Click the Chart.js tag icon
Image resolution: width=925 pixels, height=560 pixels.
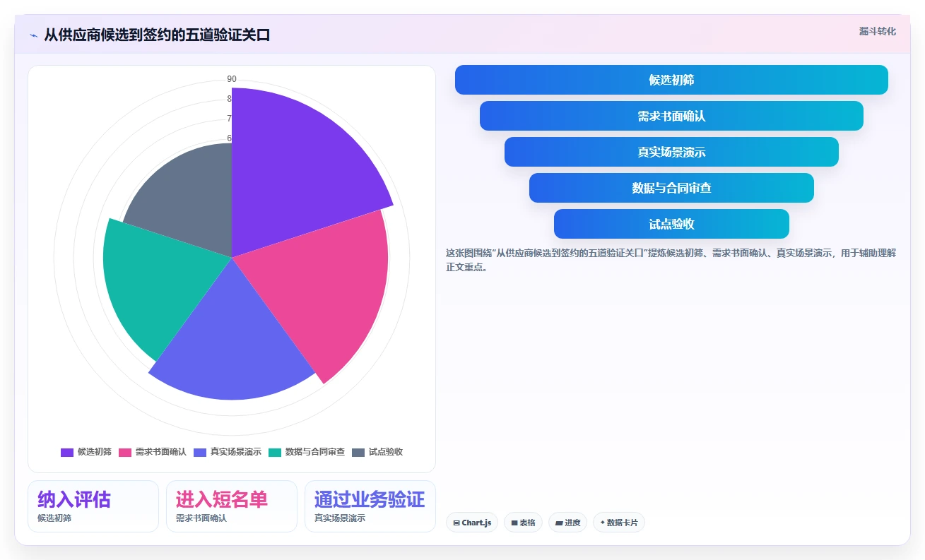[456, 523]
